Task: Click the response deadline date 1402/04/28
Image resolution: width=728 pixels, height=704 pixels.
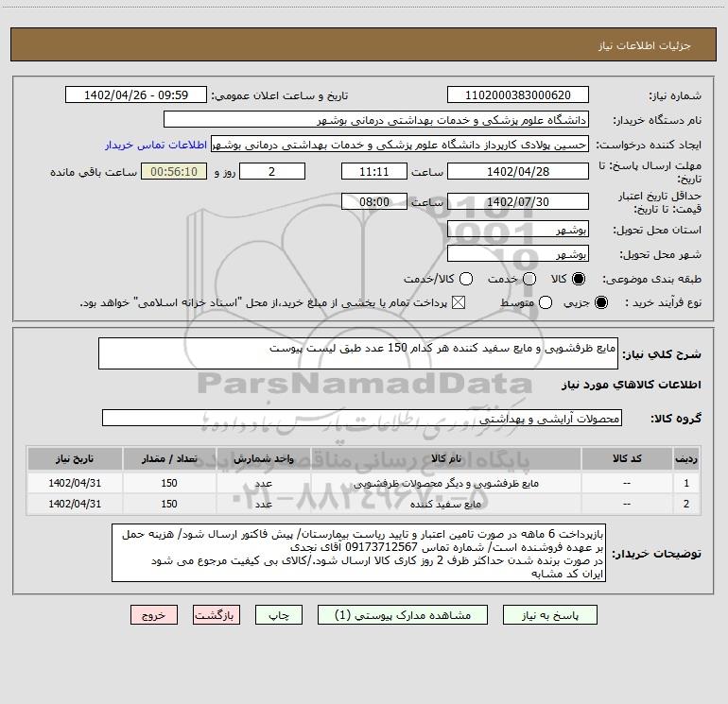Action: (x=518, y=171)
